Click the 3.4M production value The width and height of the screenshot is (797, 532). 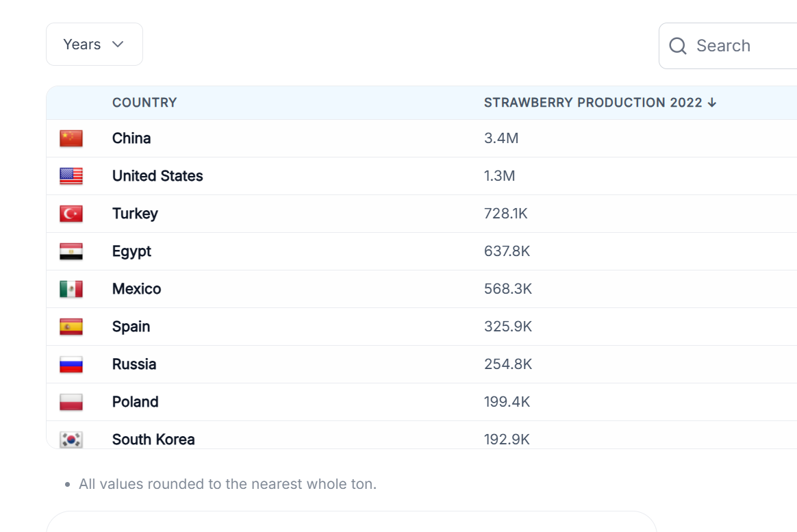501,138
